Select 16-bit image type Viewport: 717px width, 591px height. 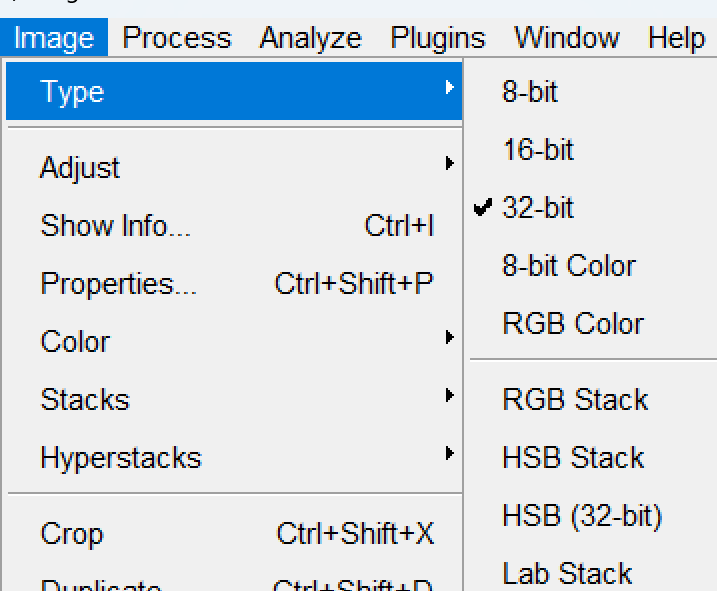click(538, 150)
